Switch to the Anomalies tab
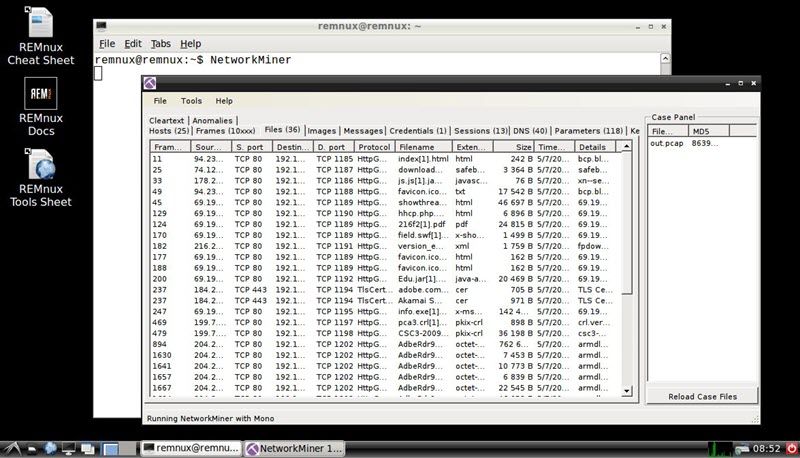The height and width of the screenshot is (458, 800). pyautogui.click(x=212, y=121)
